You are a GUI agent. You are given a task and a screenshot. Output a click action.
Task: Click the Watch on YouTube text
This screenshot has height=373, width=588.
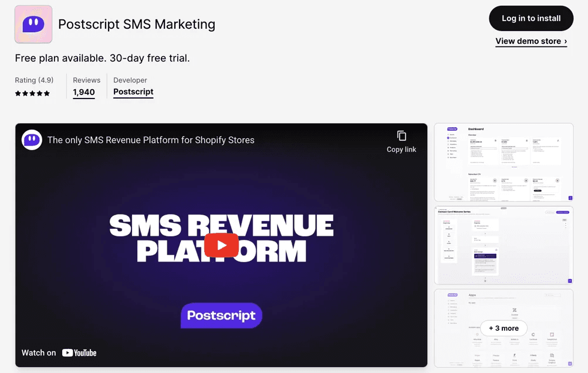[59, 352]
